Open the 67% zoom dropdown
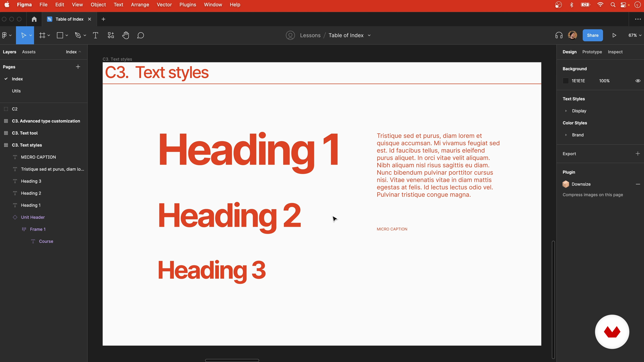The width and height of the screenshot is (644, 362). [x=635, y=35]
